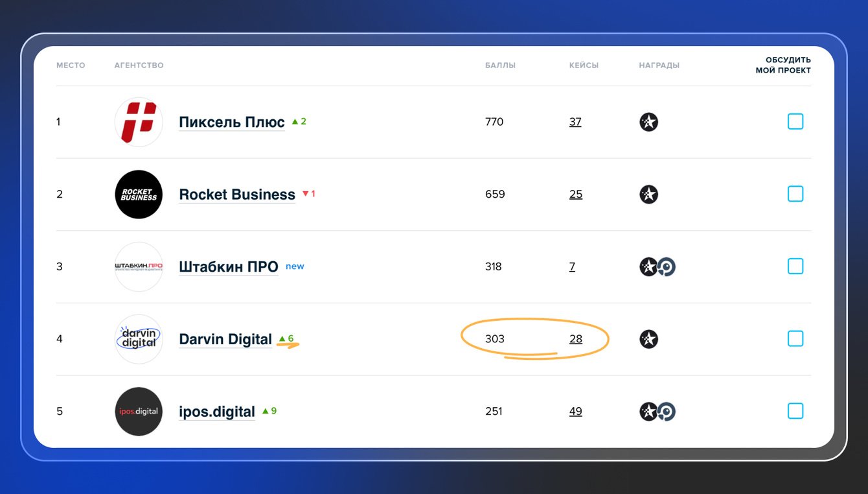This screenshot has height=494, width=868.
Task: Click the БАЛЛЫ column header
Action: pos(501,65)
